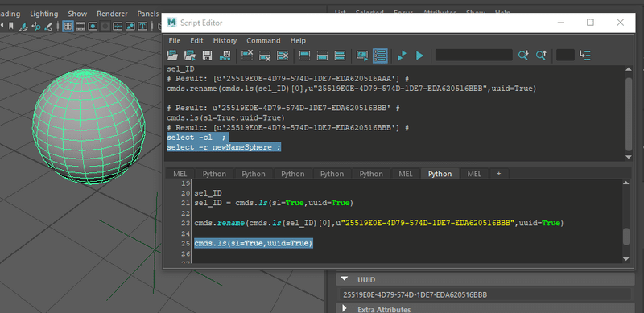The width and height of the screenshot is (644, 313).
Task: Click the grease pencil icon
Action: point(48,27)
